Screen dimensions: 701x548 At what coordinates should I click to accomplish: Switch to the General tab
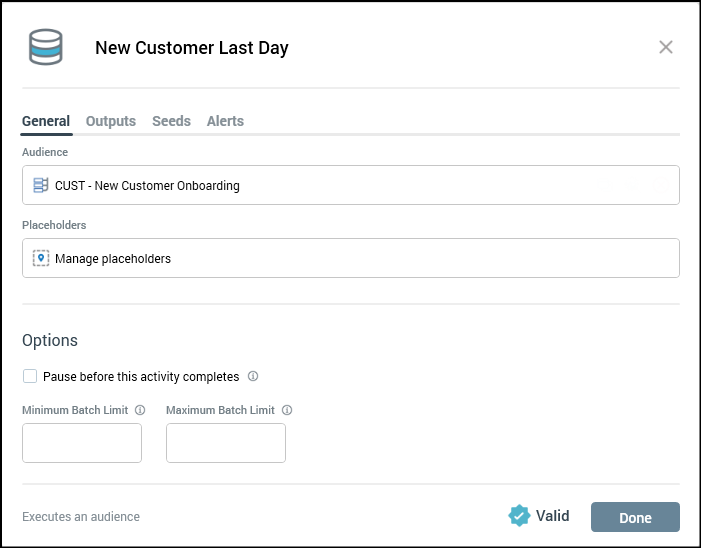pos(46,121)
